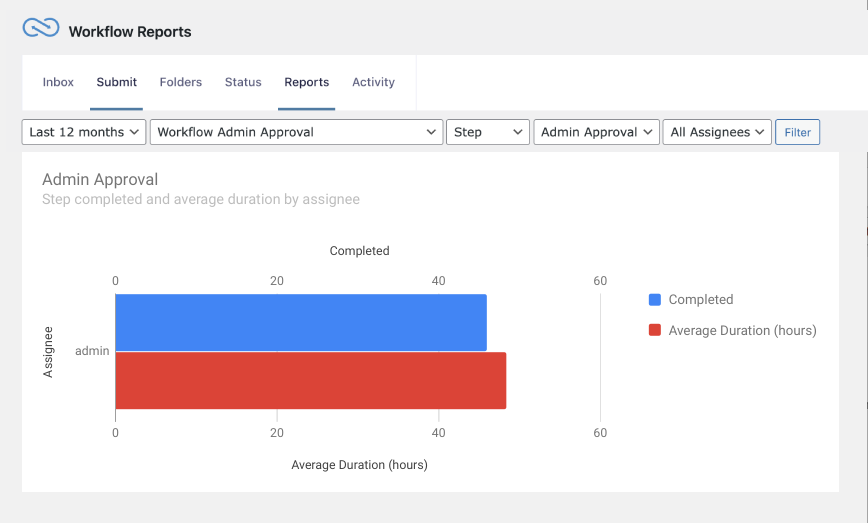The height and width of the screenshot is (523, 868).
Task: Click the Filter button
Action: tap(797, 132)
